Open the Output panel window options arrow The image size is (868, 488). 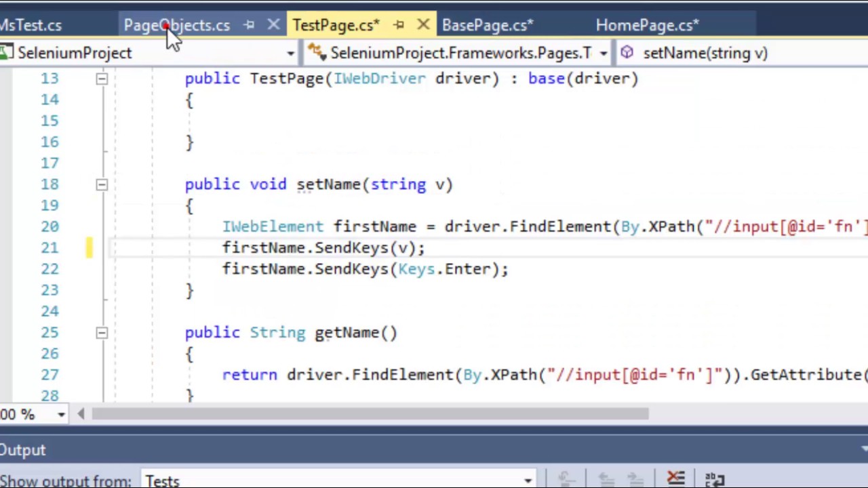click(x=864, y=449)
